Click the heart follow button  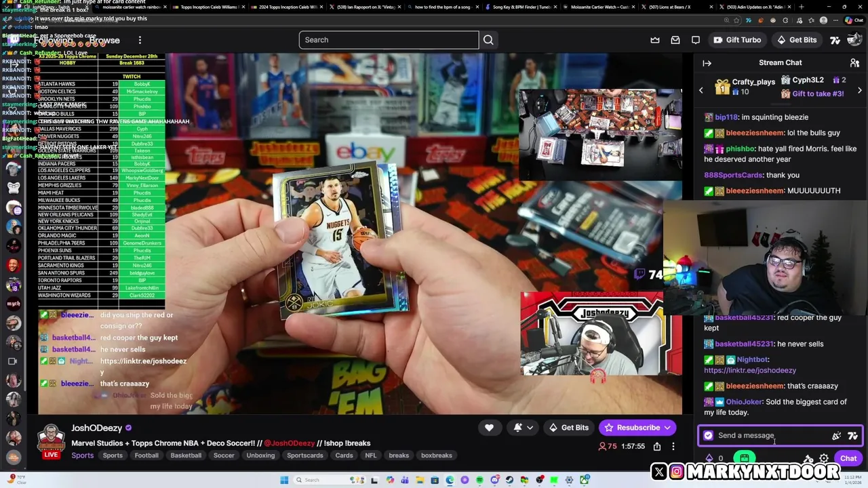[x=489, y=428]
